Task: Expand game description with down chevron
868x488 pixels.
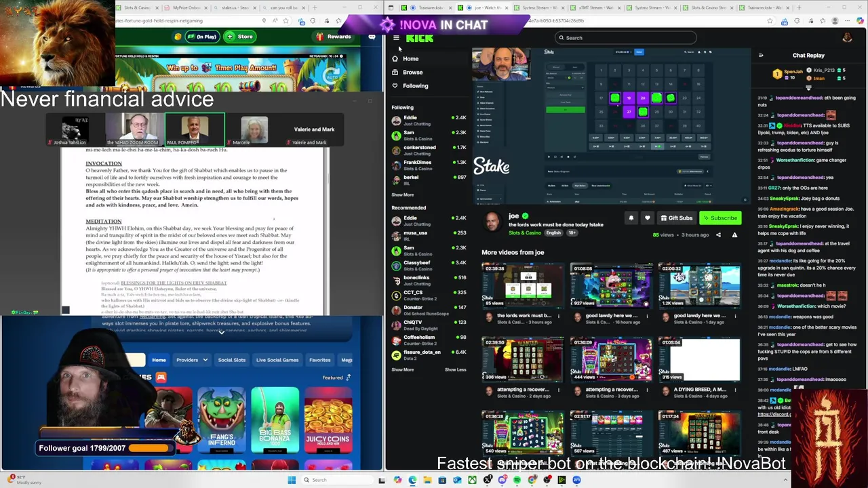Action: point(221,332)
